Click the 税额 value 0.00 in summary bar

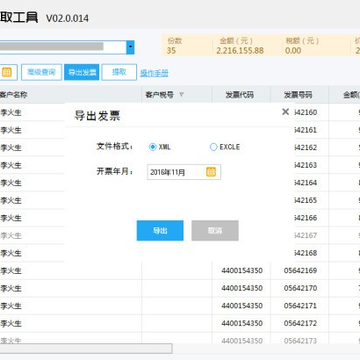(x=293, y=51)
